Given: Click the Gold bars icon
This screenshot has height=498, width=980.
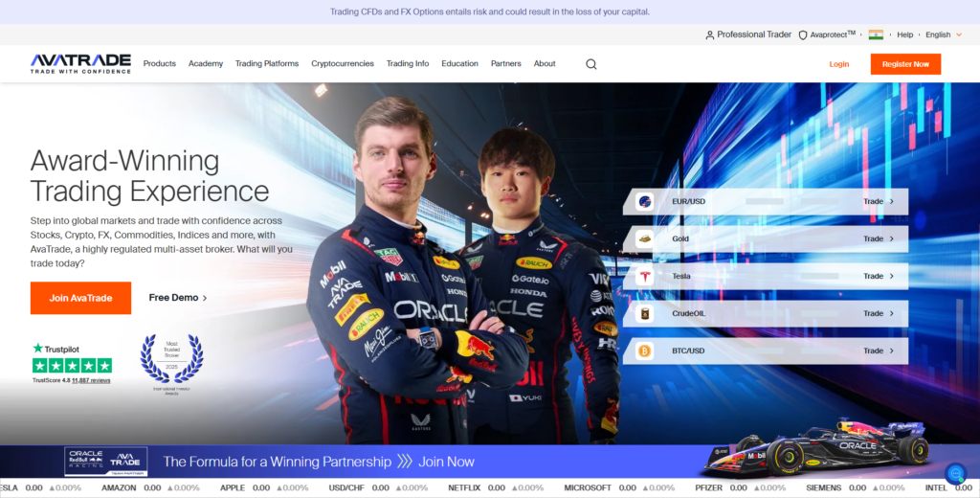Looking at the screenshot, I should [645, 239].
